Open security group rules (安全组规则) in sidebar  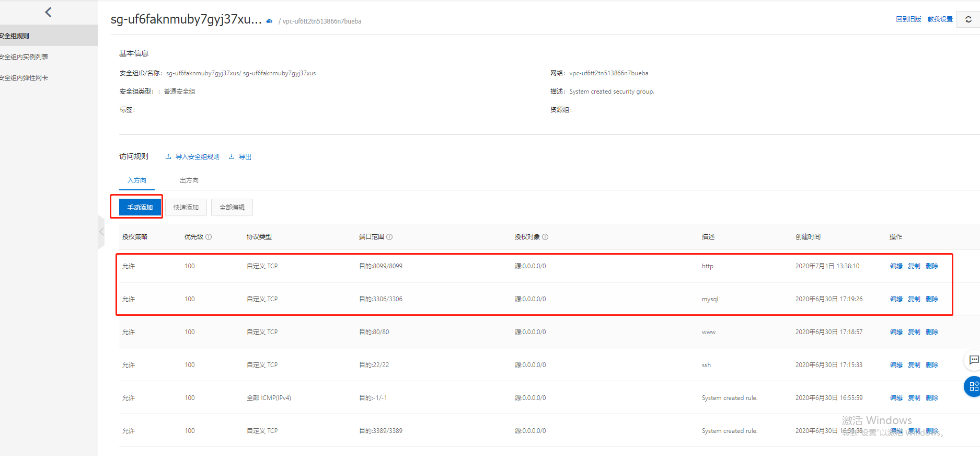[x=49, y=36]
